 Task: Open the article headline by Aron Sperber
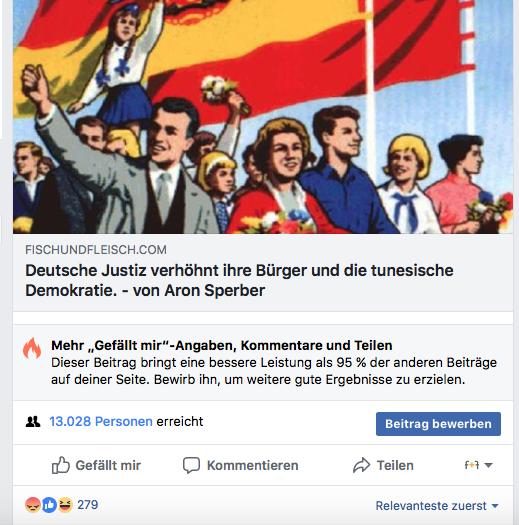(x=239, y=280)
